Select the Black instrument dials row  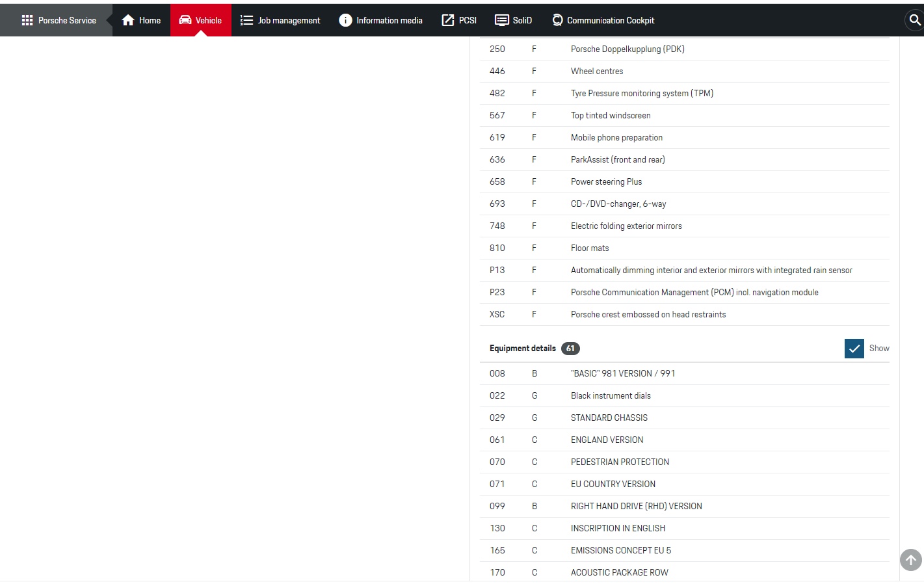pos(685,395)
